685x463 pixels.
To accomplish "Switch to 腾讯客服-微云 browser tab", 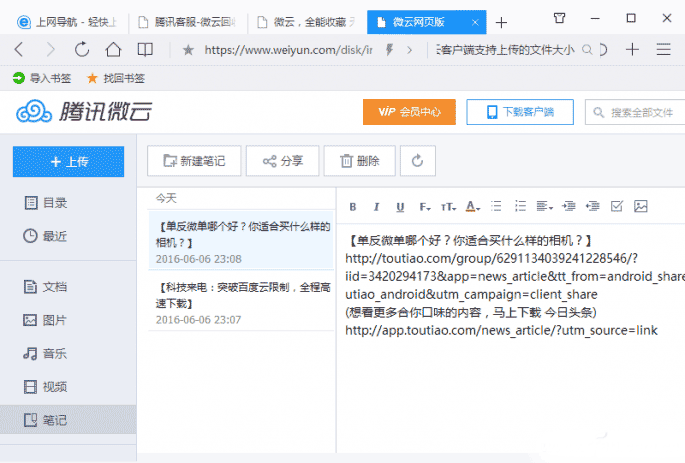I will [x=188, y=22].
